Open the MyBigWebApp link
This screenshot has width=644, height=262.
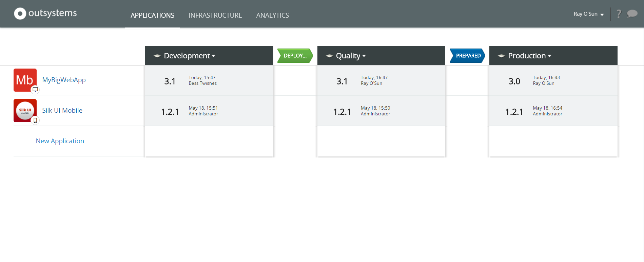64,80
